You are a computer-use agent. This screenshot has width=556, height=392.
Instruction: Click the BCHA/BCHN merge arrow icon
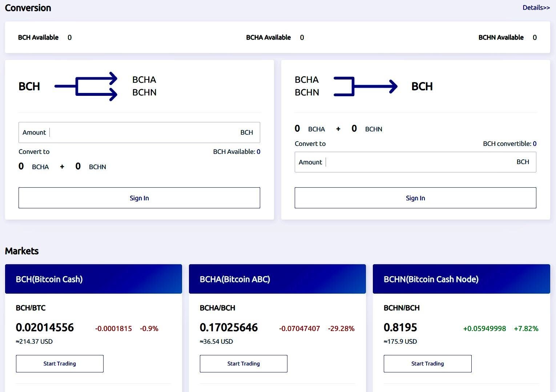366,86
